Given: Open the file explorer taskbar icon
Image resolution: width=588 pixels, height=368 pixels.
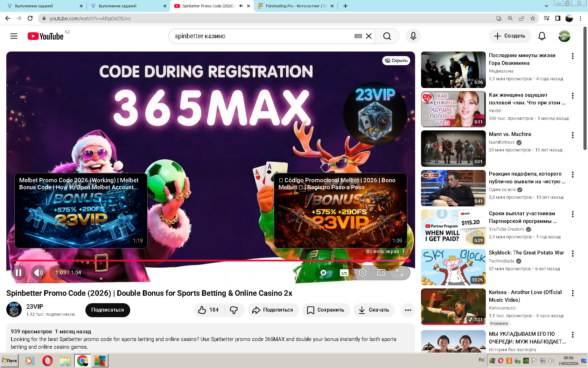Looking at the screenshot, I should 65,361.
